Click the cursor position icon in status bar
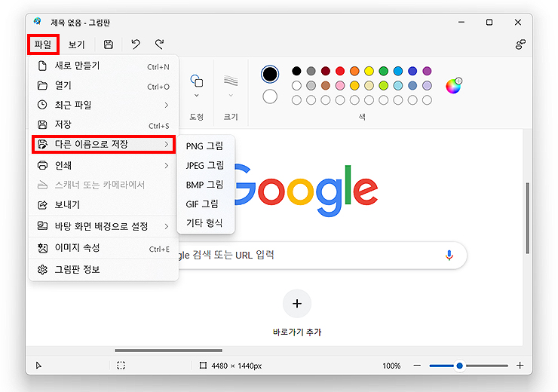558x392 pixels. (38, 366)
